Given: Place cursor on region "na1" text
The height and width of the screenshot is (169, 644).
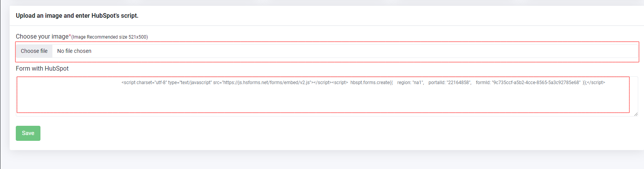Looking at the screenshot, I should coord(418,83).
